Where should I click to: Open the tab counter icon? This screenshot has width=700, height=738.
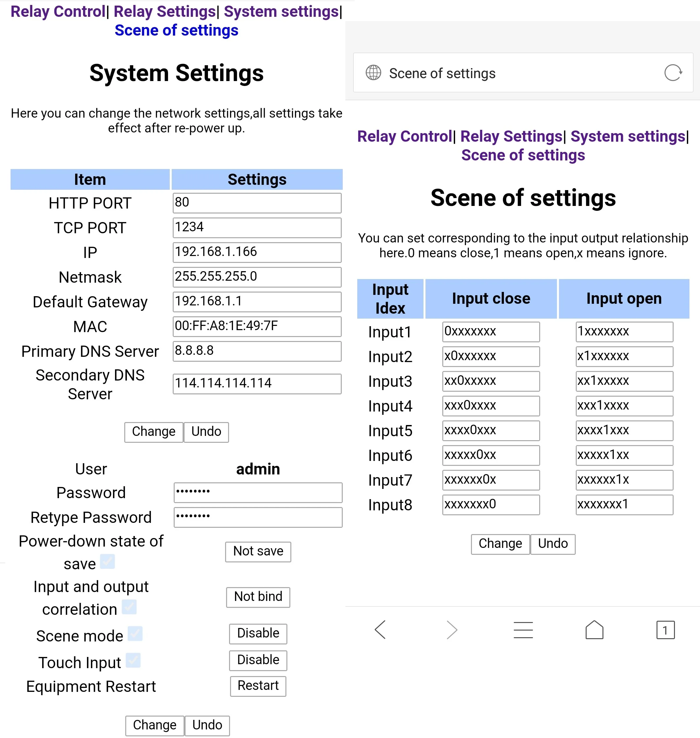click(666, 630)
